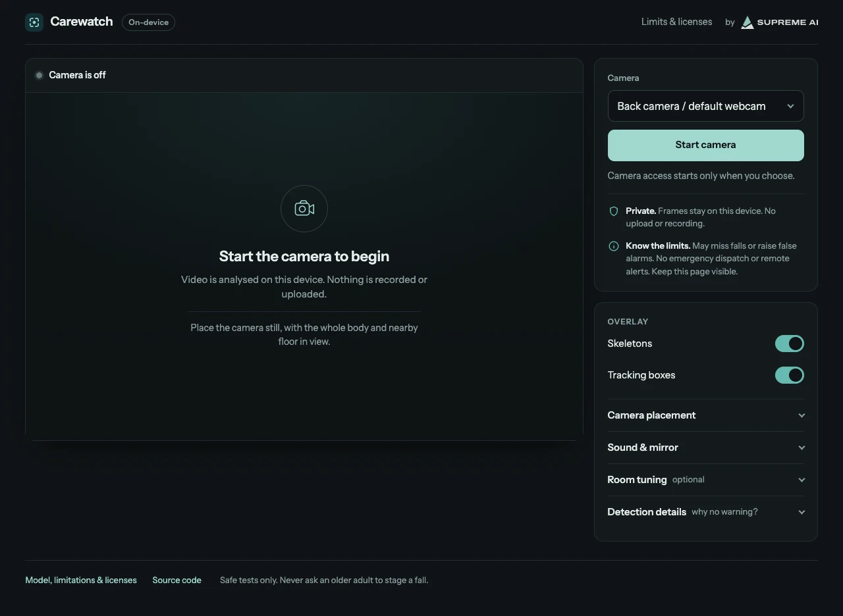Open the Back camera / default webcam dropdown
843x616 pixels.
(706, 106)
